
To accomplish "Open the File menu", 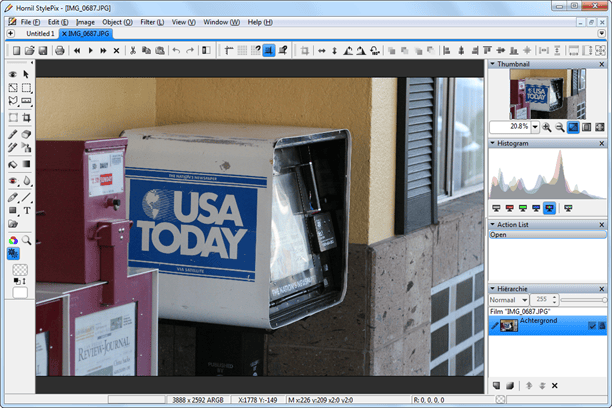I will coord(30,22).
